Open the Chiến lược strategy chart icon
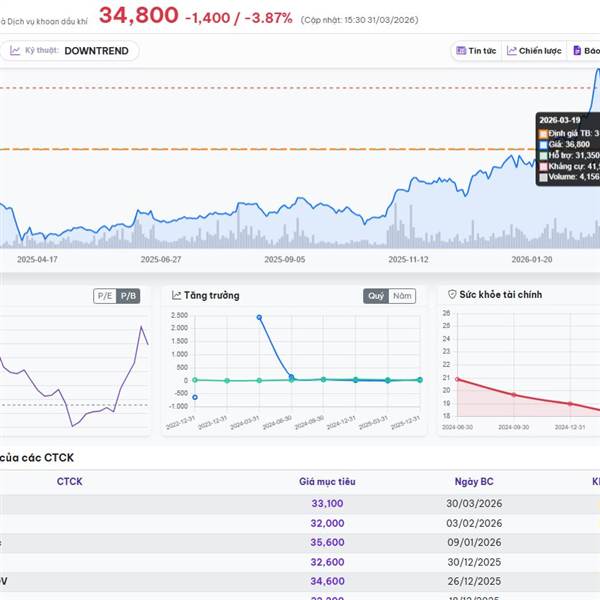This screenshot has height=600, width=600. [x=512, y=51]
